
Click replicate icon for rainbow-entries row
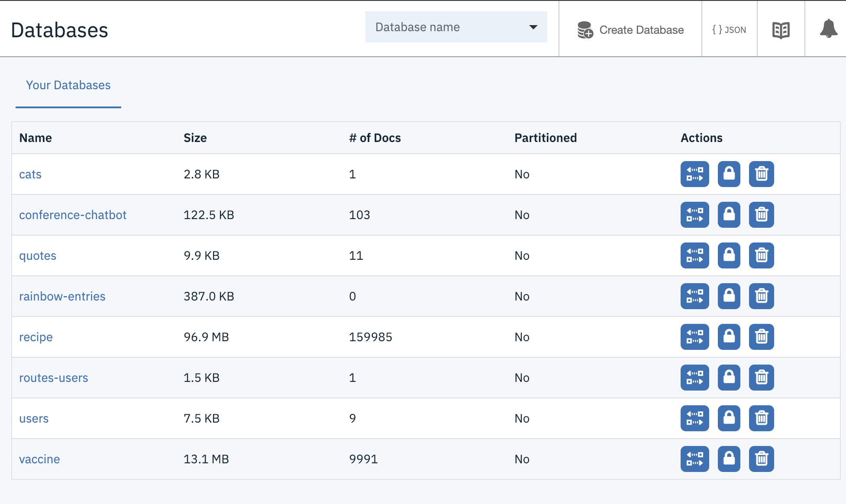click(x=694, y=296)
